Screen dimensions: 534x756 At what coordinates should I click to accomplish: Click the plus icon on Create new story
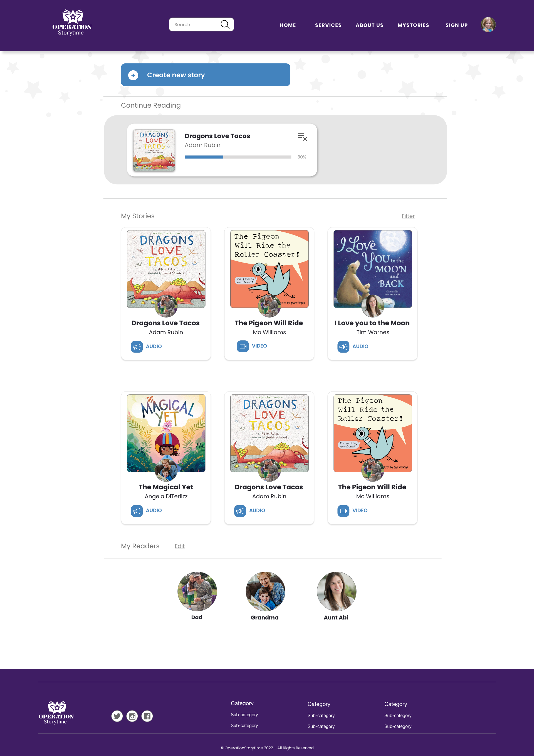pos(133,75)
